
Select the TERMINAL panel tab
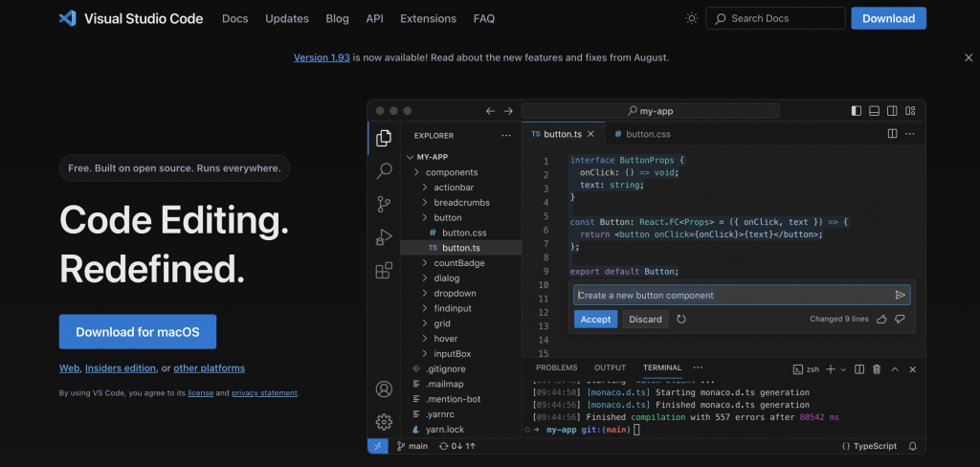click(662, 367)
